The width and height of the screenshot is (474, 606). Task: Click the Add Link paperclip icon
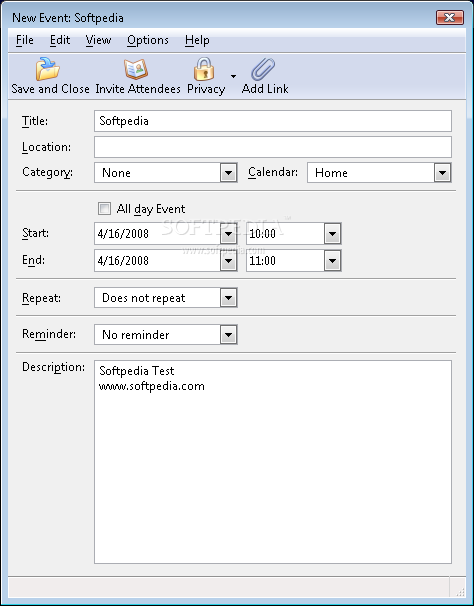pyautogui.click(x=263, y=69)
